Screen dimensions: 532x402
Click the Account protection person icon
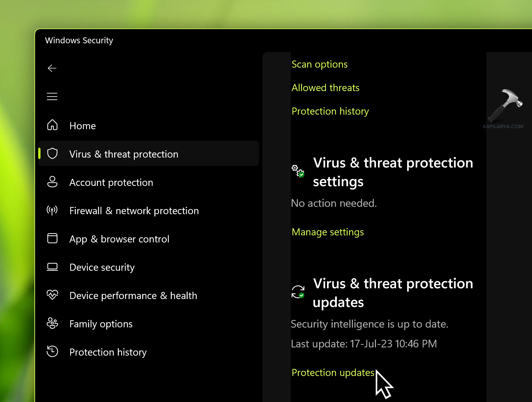(x=52, y=182)
